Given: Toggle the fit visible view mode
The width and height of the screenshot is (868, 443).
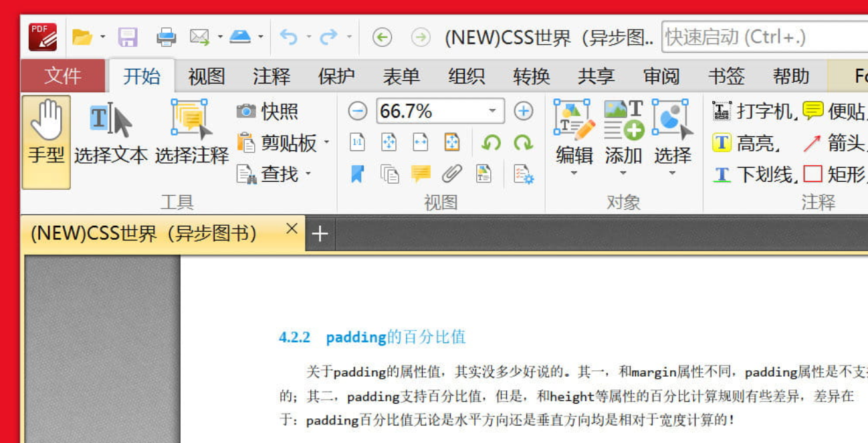Looking at the screenshot, I should click(x=452, y=142).
